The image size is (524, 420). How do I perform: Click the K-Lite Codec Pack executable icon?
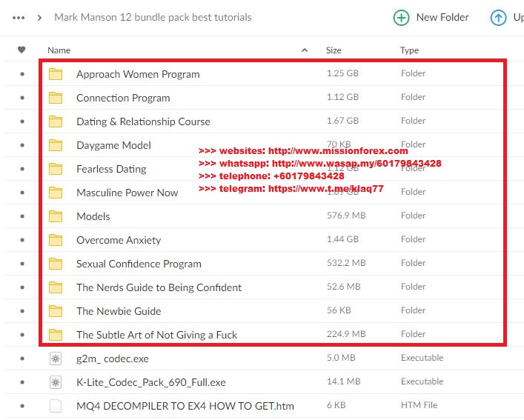tap(56, 382)
